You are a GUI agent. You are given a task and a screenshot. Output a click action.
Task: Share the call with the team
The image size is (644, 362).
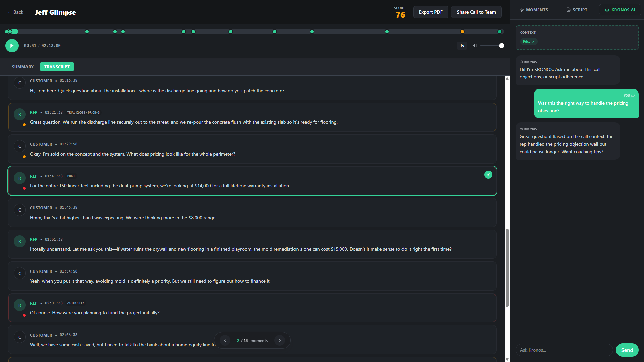(x=476, y=12)
